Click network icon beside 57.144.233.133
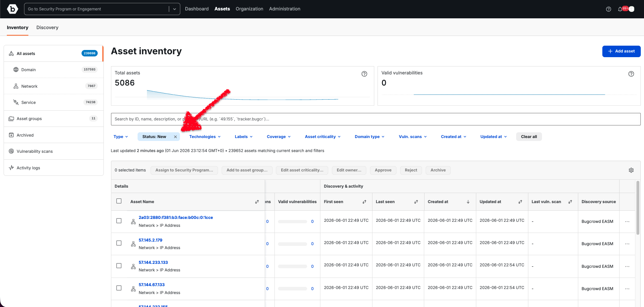Screen dimensions: 644x307 [x=133, y=266]
